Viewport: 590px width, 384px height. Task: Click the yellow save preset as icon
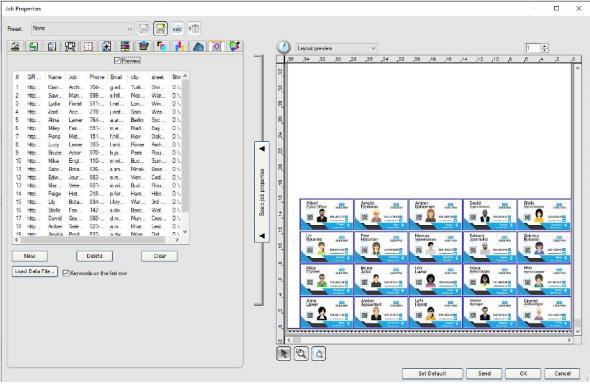pyautogui.click(x=160, y=29)
